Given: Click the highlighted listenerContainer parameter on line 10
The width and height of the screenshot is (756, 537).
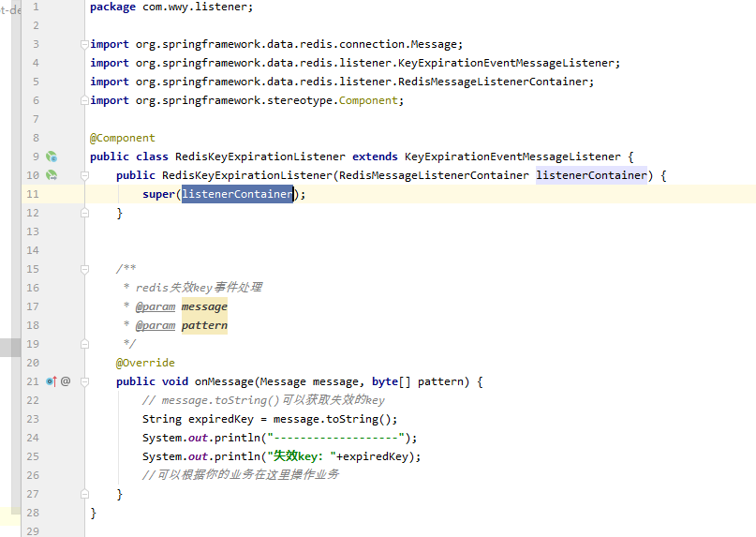Looking at the screenshot, I should tap(591, 175).
